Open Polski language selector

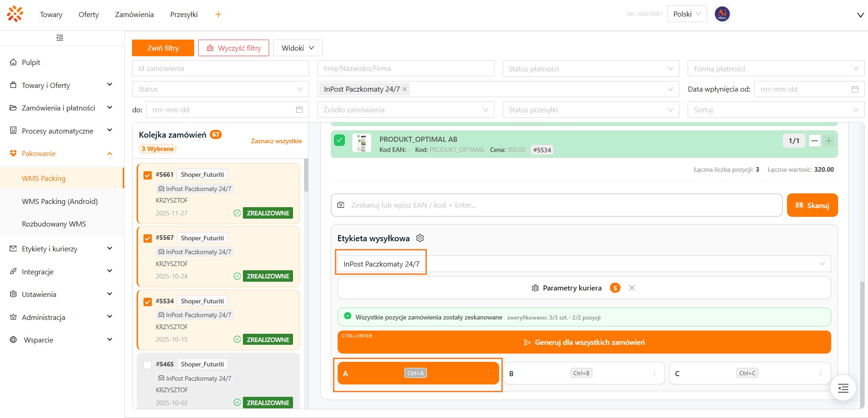click(687, 14)
